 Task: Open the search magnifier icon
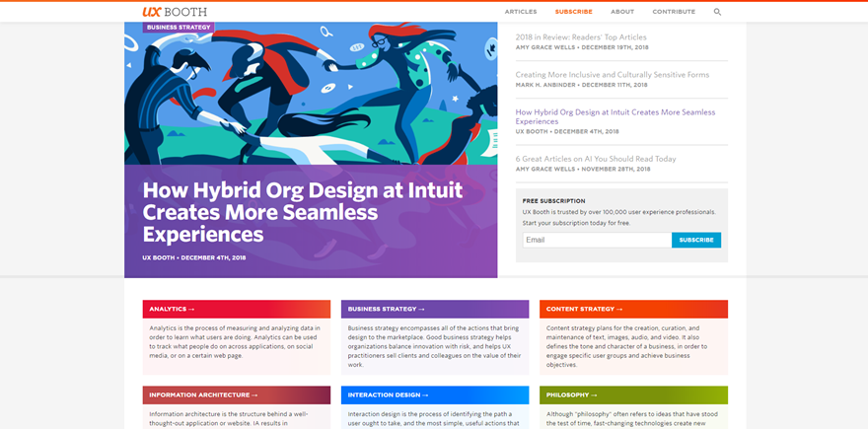[x=717, y=12]
